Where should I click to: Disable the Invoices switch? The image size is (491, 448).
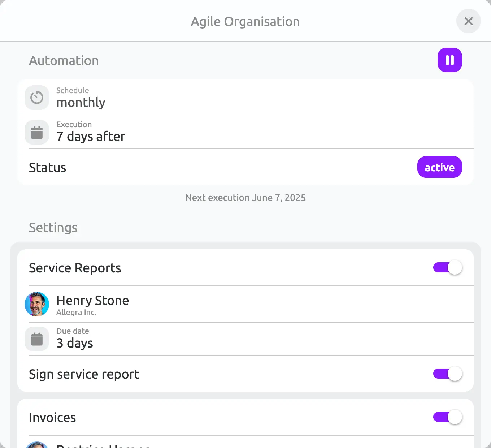(x=448, y=417)
